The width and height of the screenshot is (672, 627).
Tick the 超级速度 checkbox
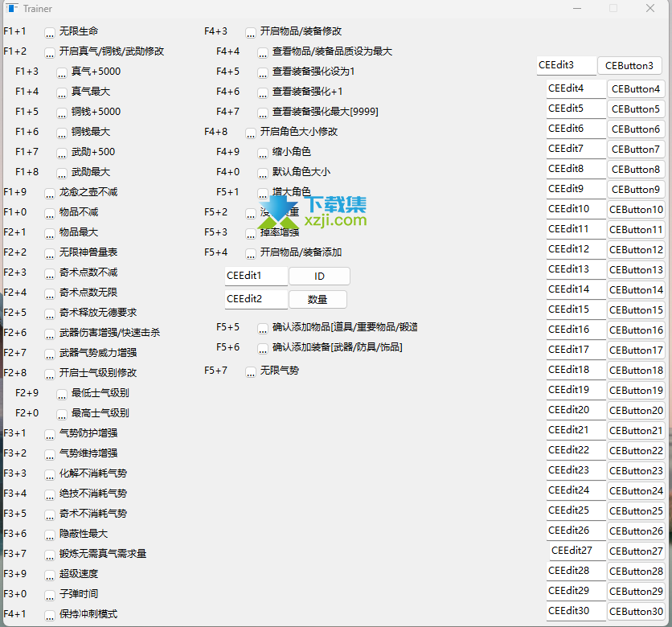coord(50,575)
